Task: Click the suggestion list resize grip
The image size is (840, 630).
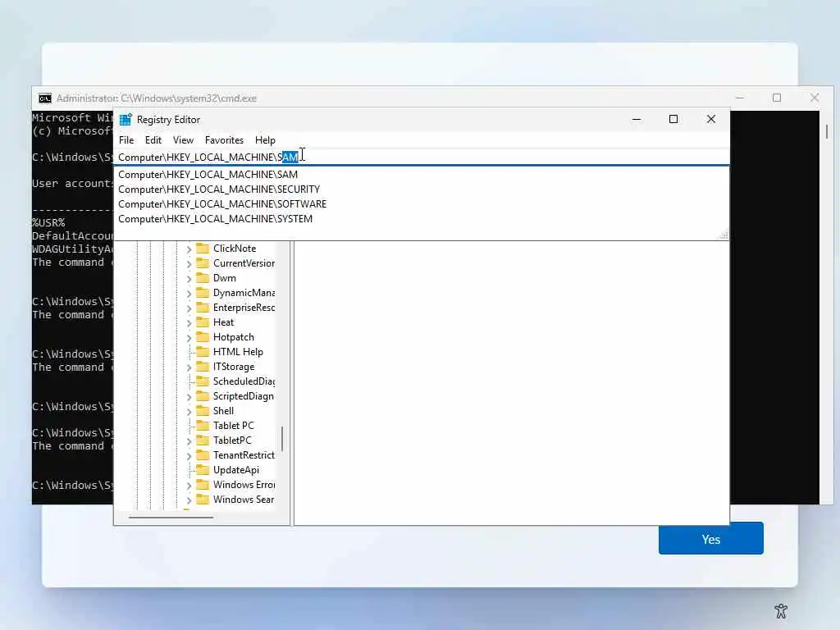Action: [x=724, y=235]
